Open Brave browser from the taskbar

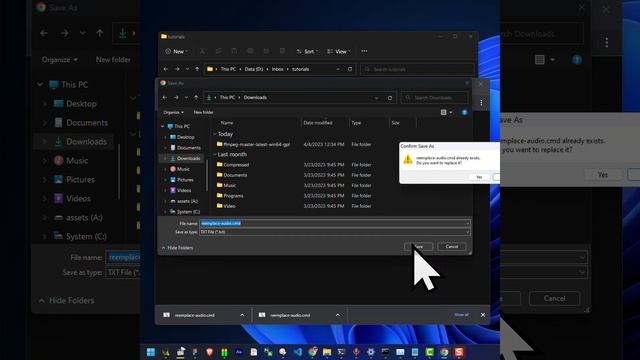209,352
